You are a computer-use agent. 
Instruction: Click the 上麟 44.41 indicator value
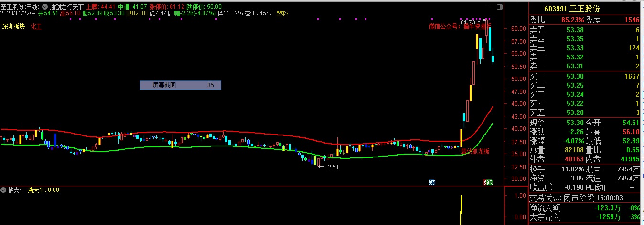(100, 7)
